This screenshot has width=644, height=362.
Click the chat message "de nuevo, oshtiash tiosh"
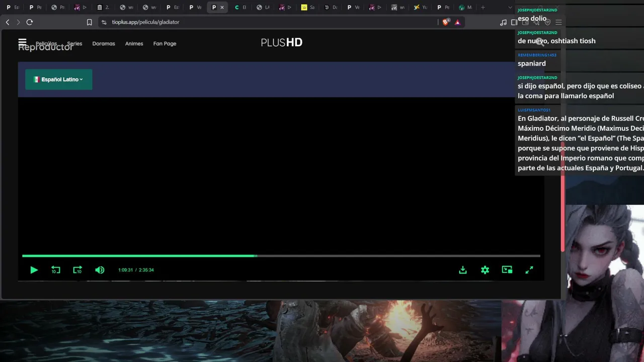click(556, 41)
